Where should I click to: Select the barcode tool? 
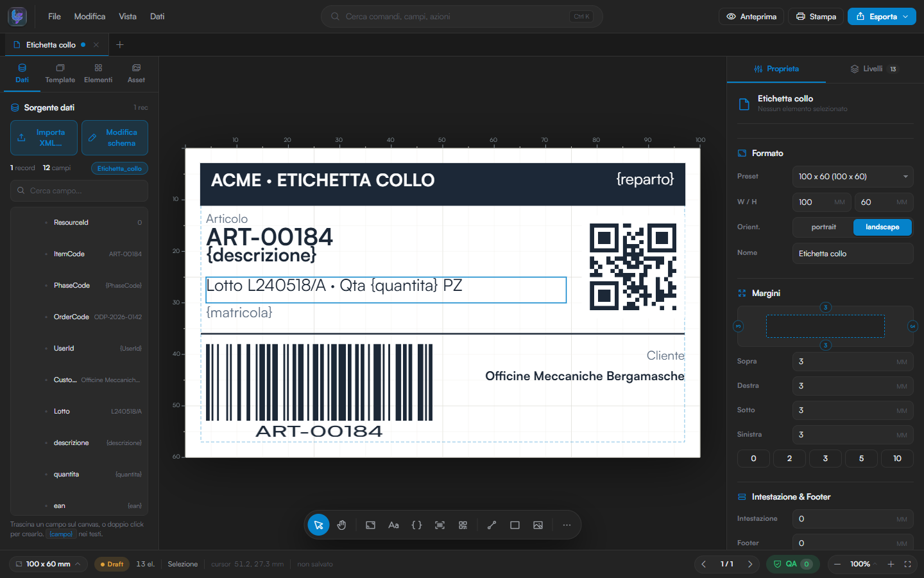tap(440, 525)
